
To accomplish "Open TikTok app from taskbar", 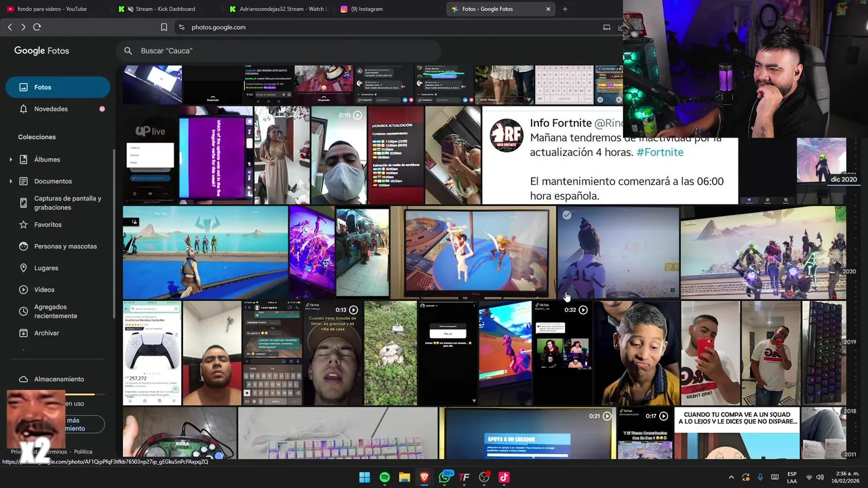I will (x=504, y=477).
